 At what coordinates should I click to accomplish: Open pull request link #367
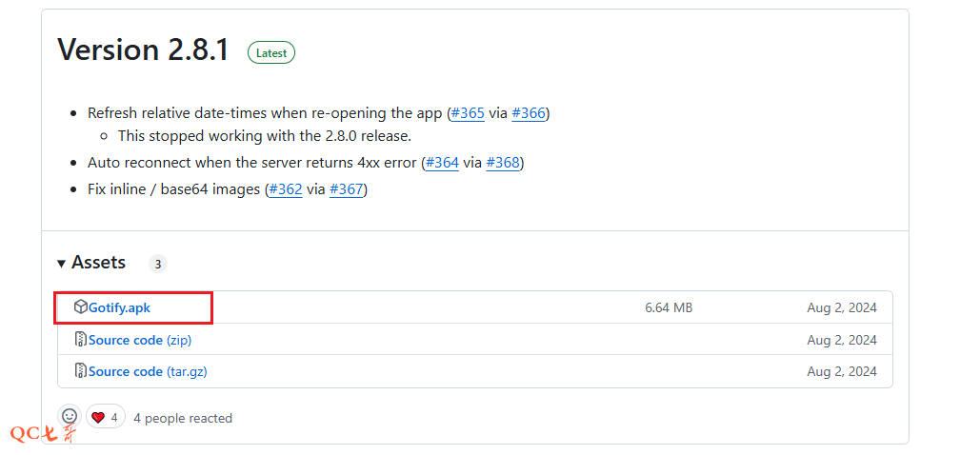[x=346, y=189]
